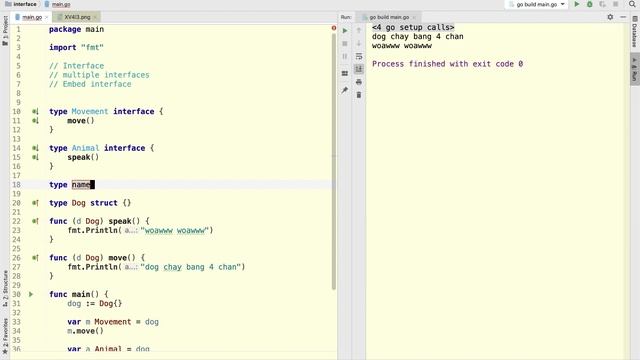This screenshot has width=640, height=360.
Task: Rerun program from Run panel green arrow
Action: click(x=345, y=31)
